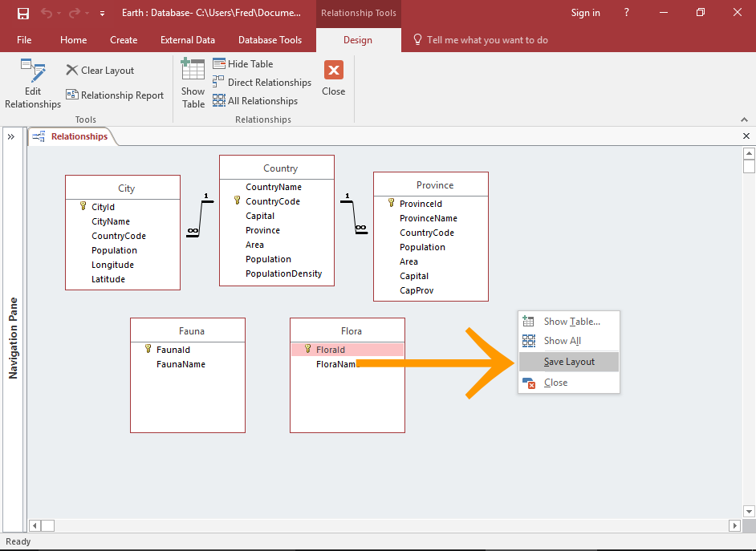Open the Relationship Report
Viewport: 756px width, 551px height.
115,95
